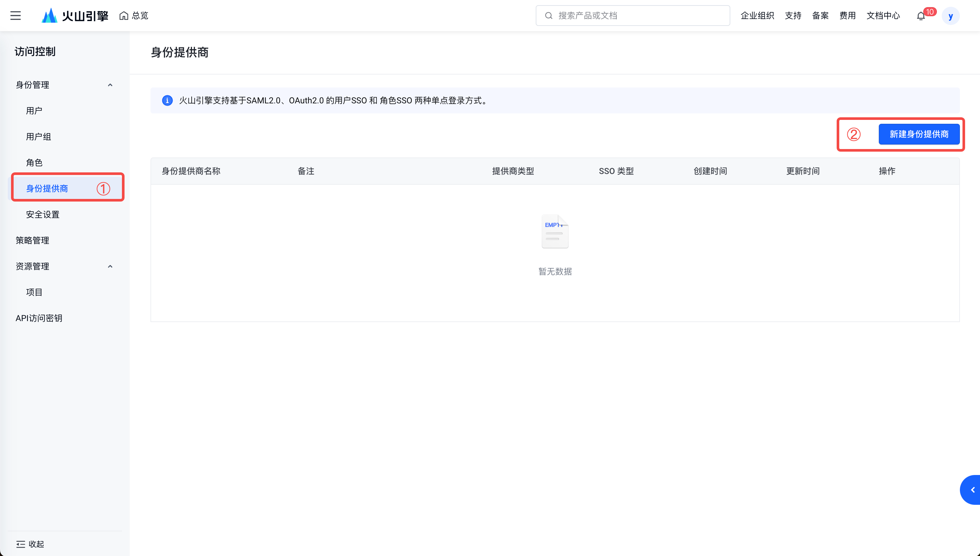Viewport: 980px width, 556px height.
Task: Click the 暂无数据 text
Action: click(x=555, y=272)
